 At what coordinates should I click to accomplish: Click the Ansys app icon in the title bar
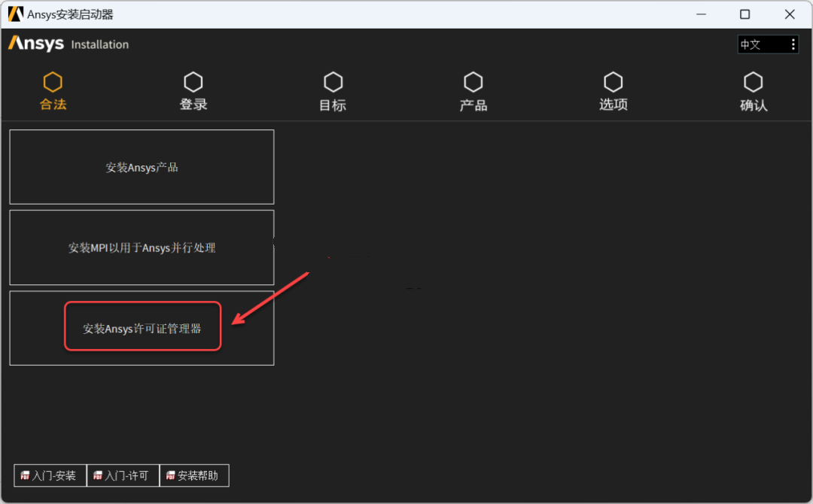tap(16, 14)
